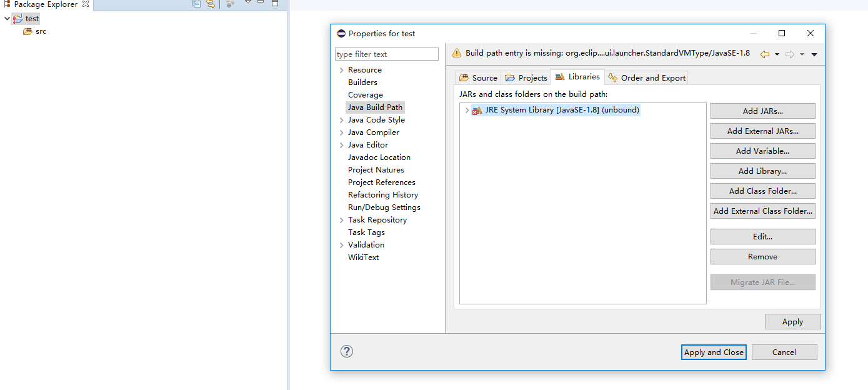This screenshot has width=868, height=390.
Task: Collapse the test project node
Action: [7, 19]
